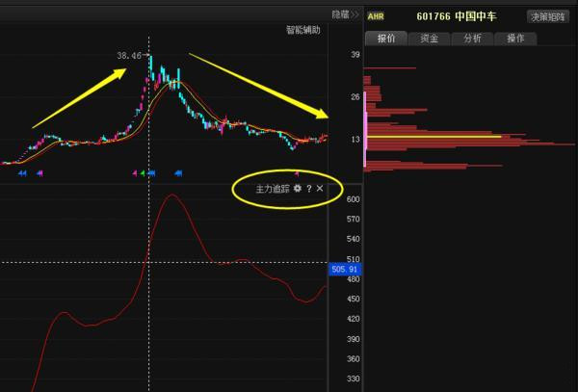Image resolution: width=578 pixels, height=392 pixels.
Task: Switch to the 资金 tab
Action: point(429,39)
